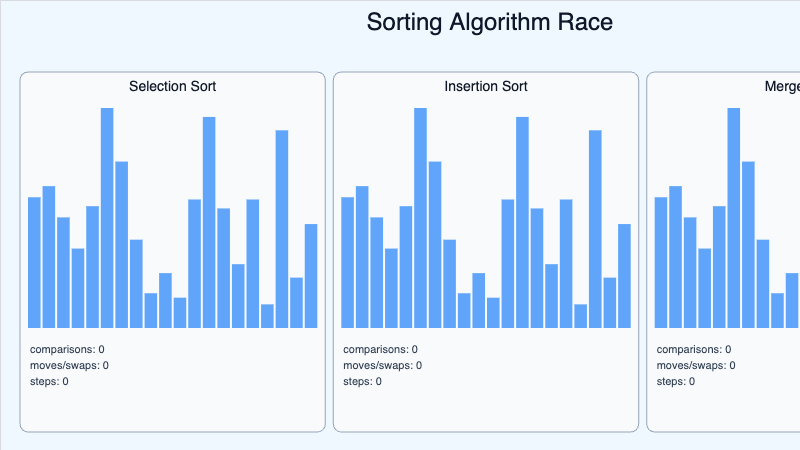Select the leftmost bar in Insertion Sort chart
This screenshot has width=800, height=450.
click(x=347, y=262)
